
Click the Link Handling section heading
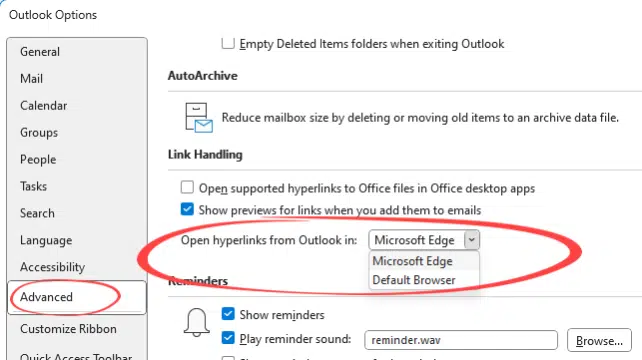205,154
